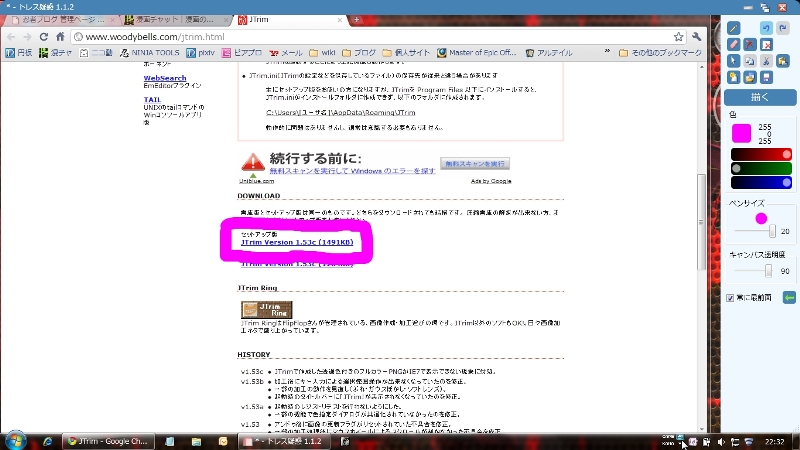Click the copy icon in trace panel
This screenshot has width=800, height=450.
click(749, 61)
